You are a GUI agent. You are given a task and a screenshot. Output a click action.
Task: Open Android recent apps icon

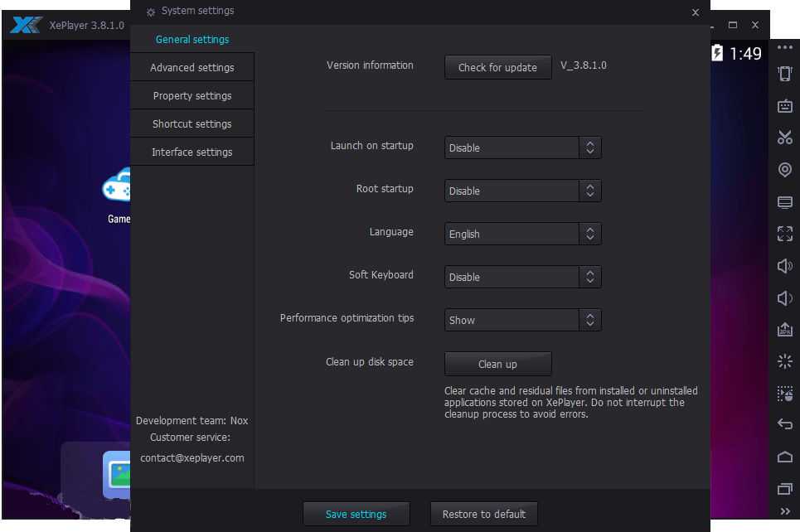tap(784, 489)
